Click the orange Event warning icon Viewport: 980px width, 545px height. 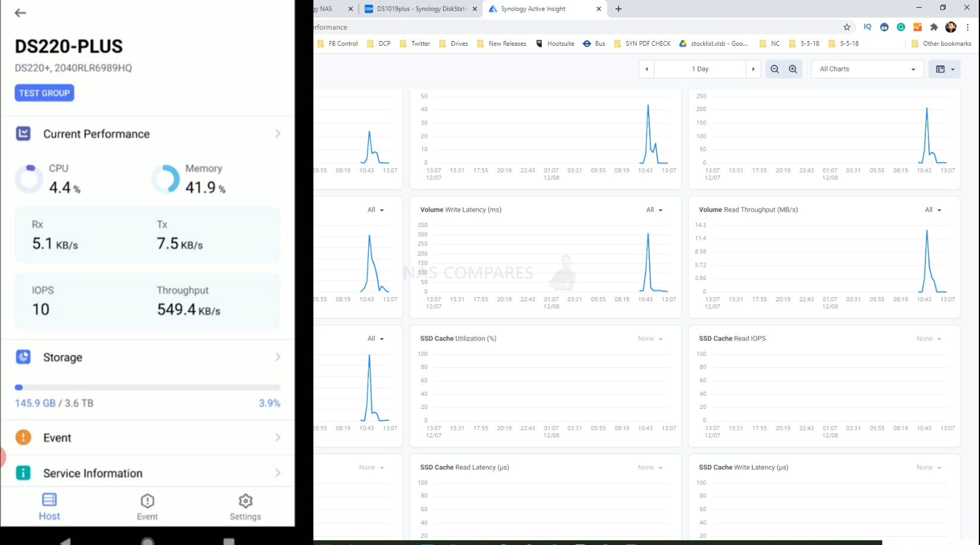coord(23,437)
